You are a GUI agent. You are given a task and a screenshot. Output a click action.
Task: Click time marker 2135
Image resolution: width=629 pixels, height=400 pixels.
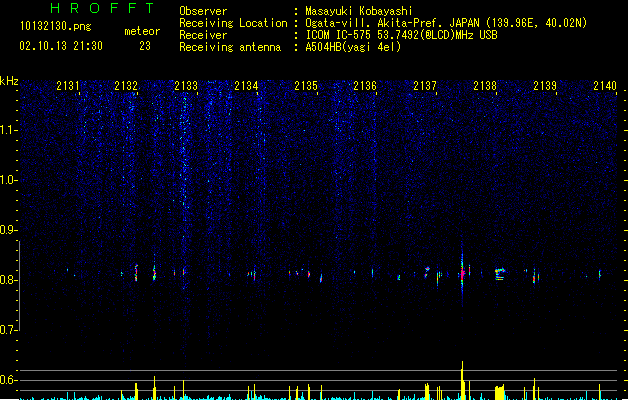tap(306, 86)
